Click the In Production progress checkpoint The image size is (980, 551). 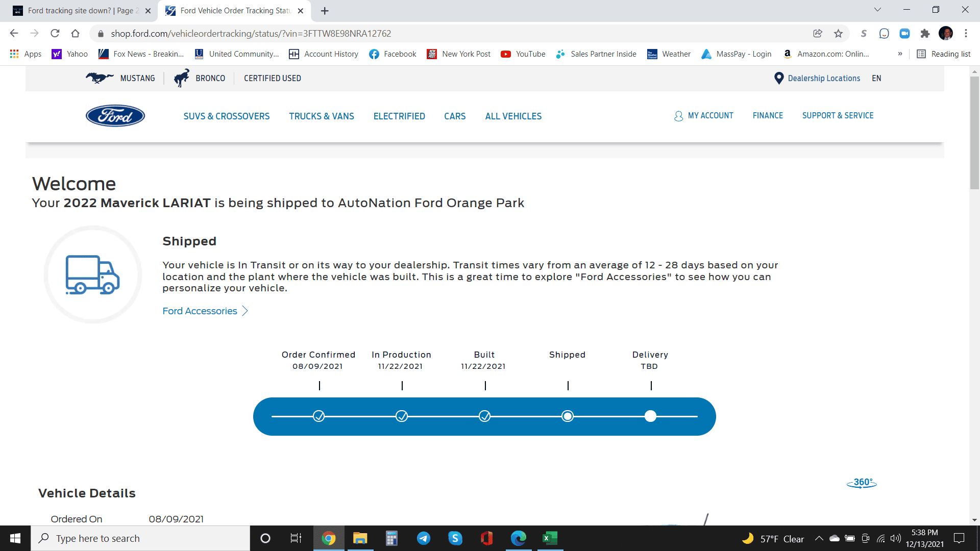(402, 416)
